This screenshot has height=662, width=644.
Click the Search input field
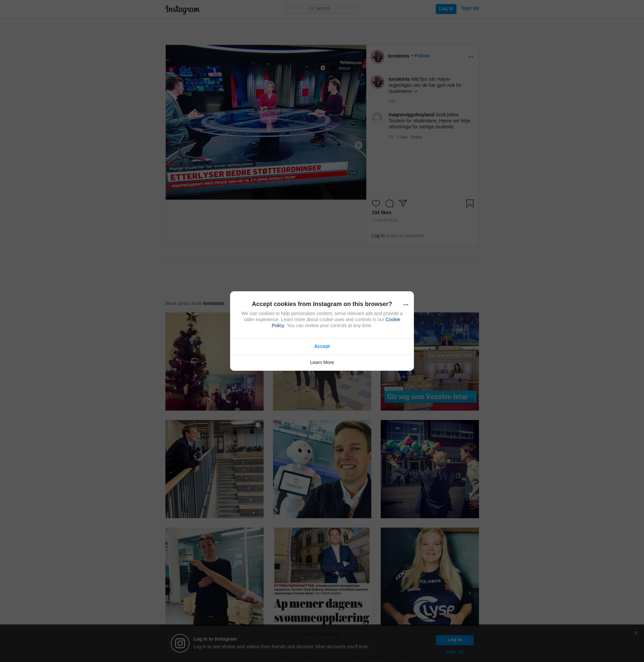click(322, 9)
